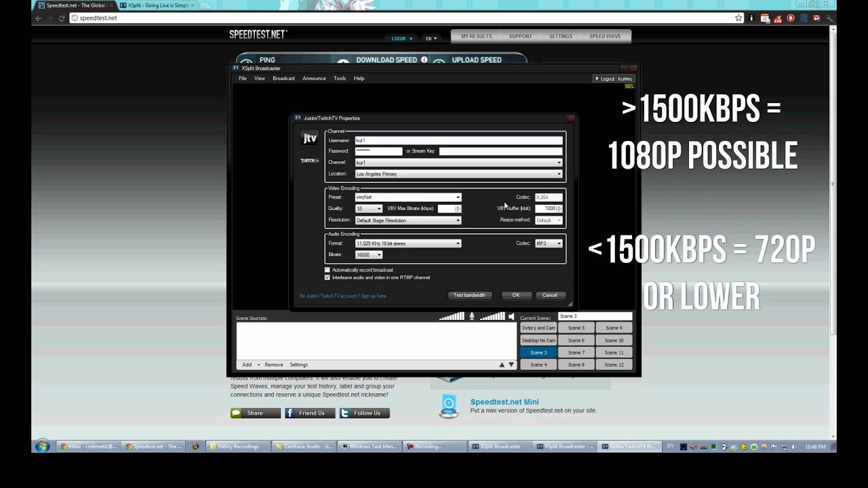Open the Add sources dropdown arrow

coord(258,365)
